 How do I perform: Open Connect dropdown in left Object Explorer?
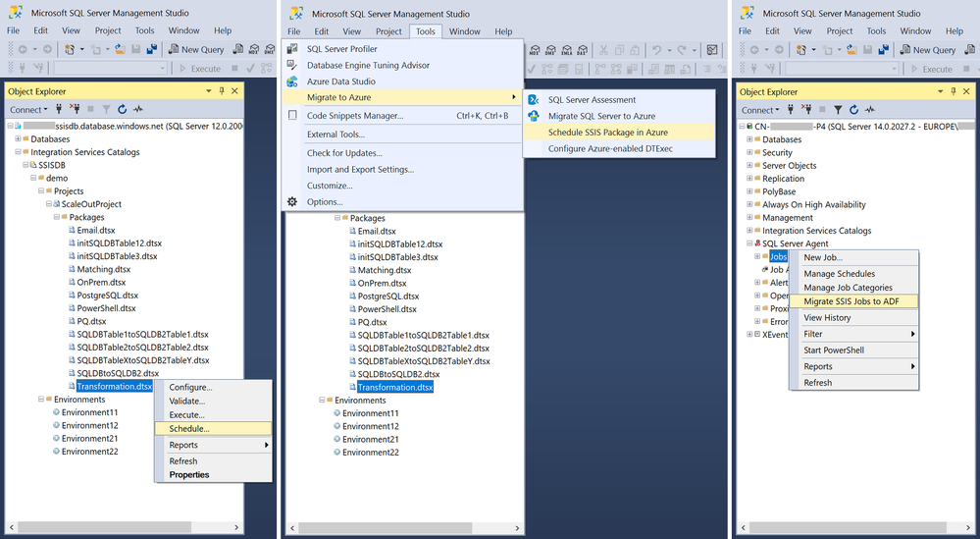(28, 109)
